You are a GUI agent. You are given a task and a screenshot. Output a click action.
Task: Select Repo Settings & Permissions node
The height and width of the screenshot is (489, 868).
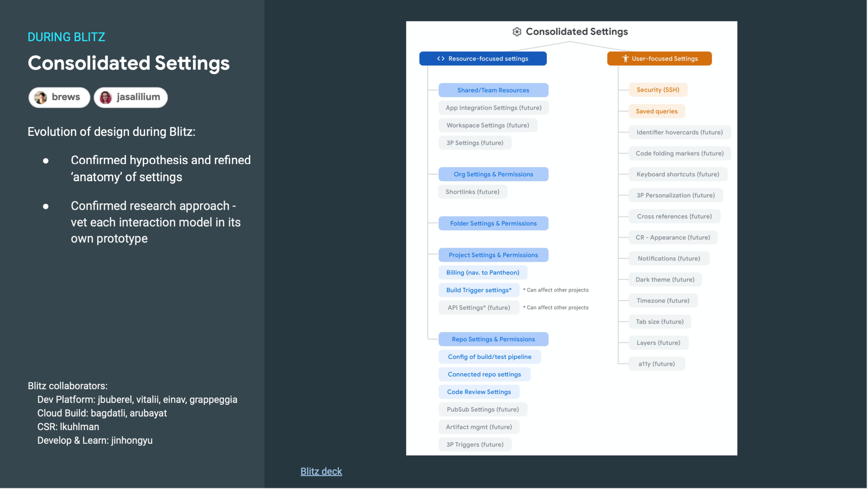(x=493, y=339)
